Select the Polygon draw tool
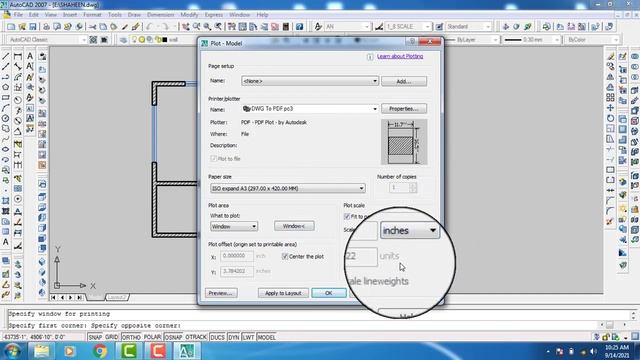640x360 pixels. pyautogui.click(x=6, y=87)
